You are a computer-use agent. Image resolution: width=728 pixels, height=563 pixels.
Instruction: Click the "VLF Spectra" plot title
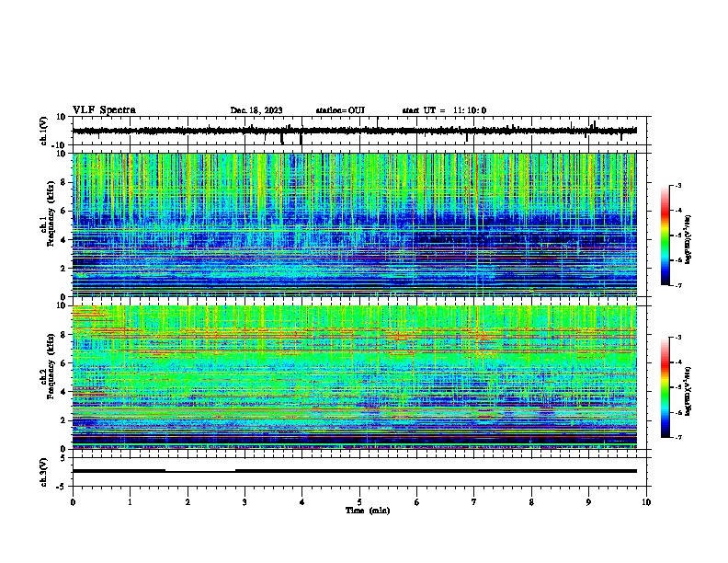[104, 110]
